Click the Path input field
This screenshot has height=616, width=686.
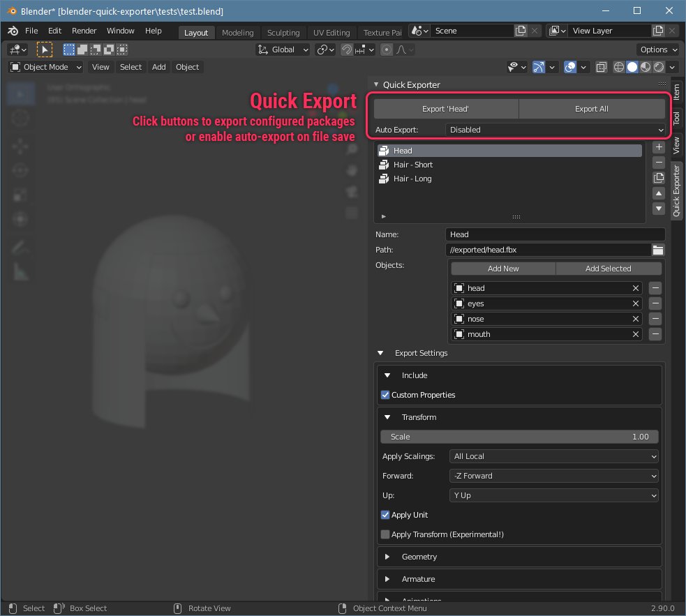point(549,250)
